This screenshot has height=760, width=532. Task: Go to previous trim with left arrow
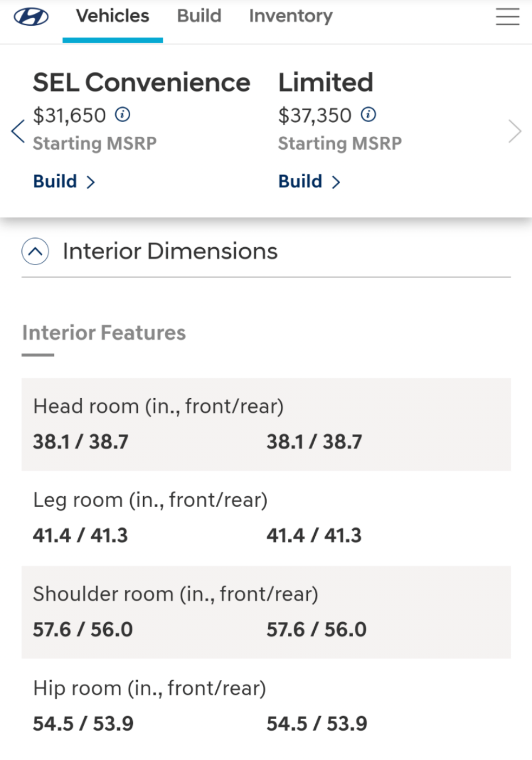click(x=18, y=131)
